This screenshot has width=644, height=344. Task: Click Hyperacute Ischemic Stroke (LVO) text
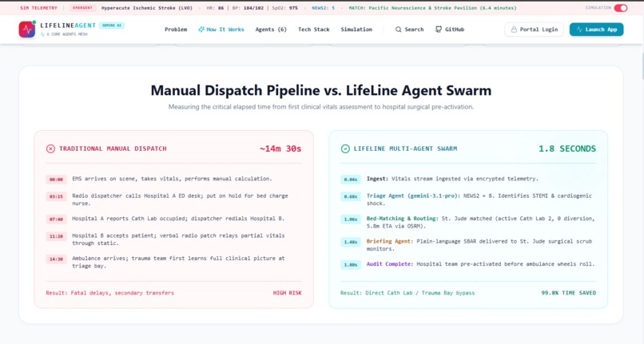147,8
